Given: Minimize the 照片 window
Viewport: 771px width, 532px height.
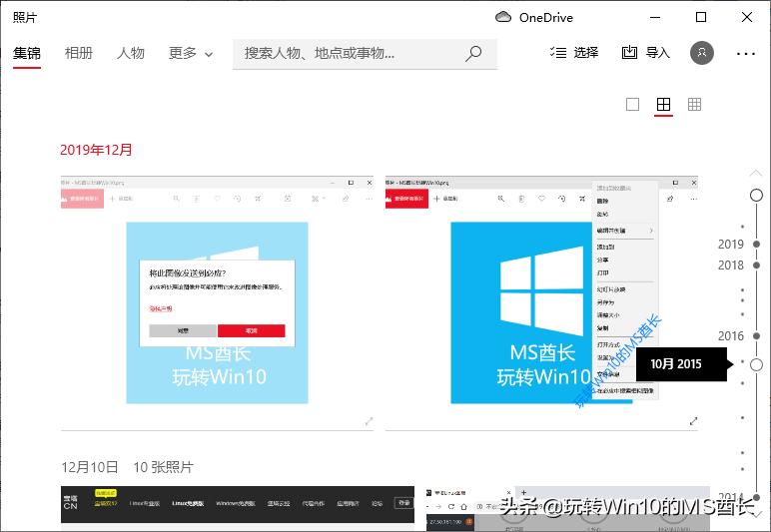Looking at the screenshot, I should coord(655,17).
